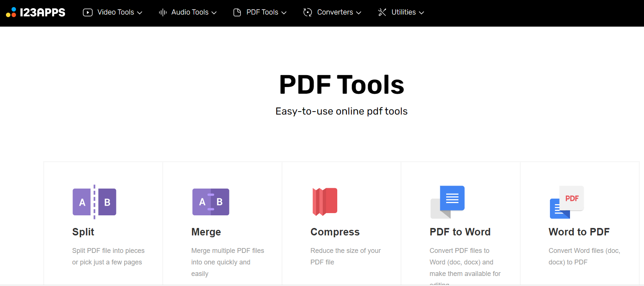Open the Word to PDF heading link

pyautogui.click(x=579, y=232)
